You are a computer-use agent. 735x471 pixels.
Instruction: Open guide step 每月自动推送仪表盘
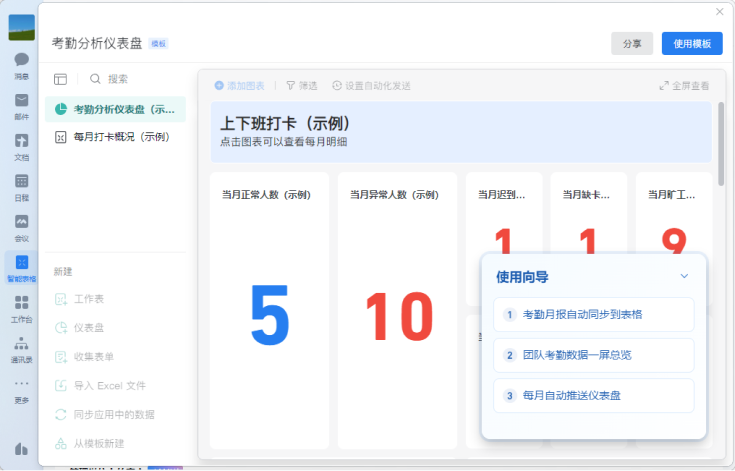pyautogui.click(x=593, y=396)
